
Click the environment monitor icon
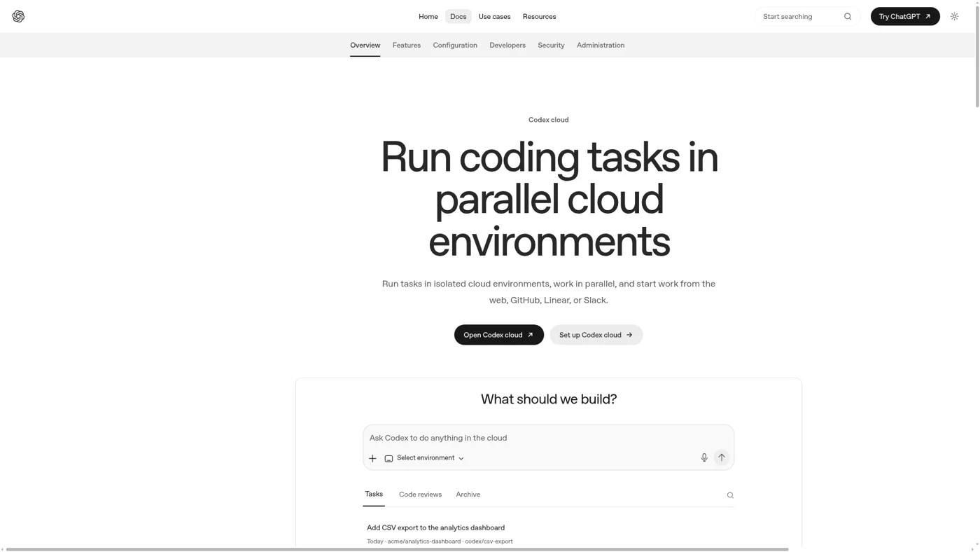[388, 458]
